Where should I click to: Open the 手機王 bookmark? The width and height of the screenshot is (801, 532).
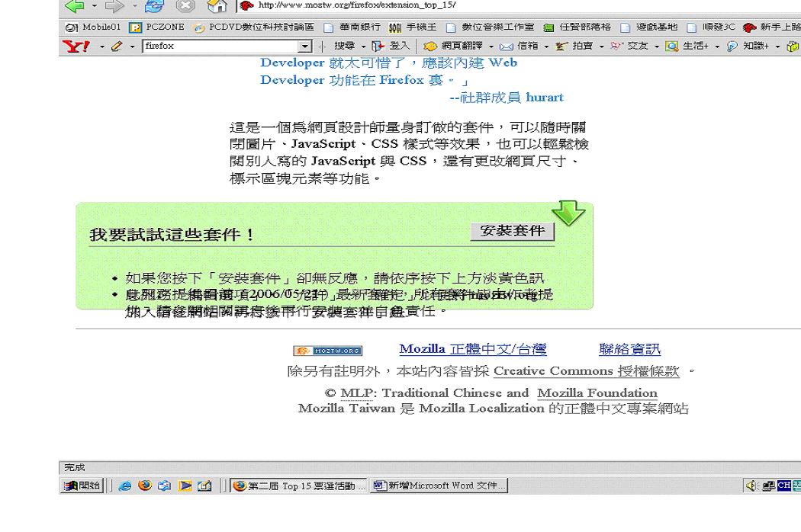click(x=413, y=27)
